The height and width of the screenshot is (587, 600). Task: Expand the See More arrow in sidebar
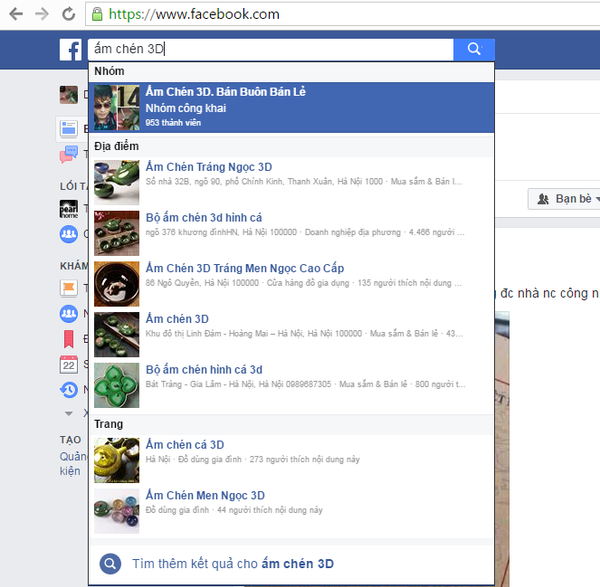click(69, 413)
